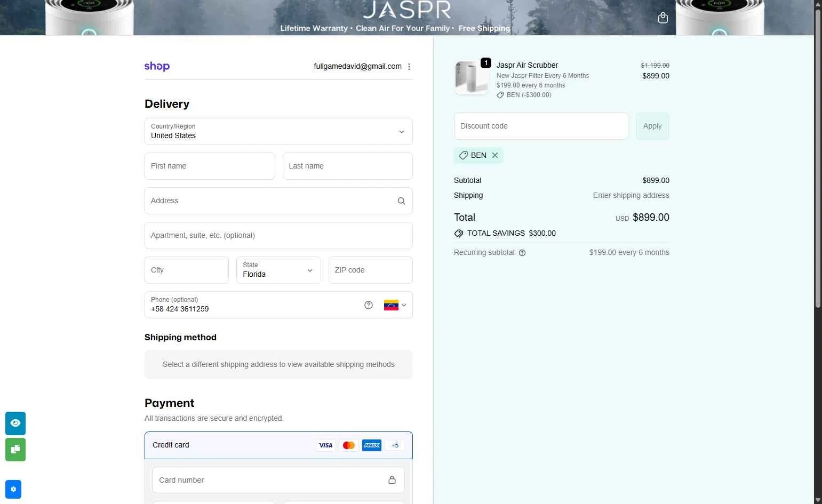This screenshot has width=822, height=504.
Task: Click the Mastercard icon
Action: pyautogui.click(x=349, y=445)
